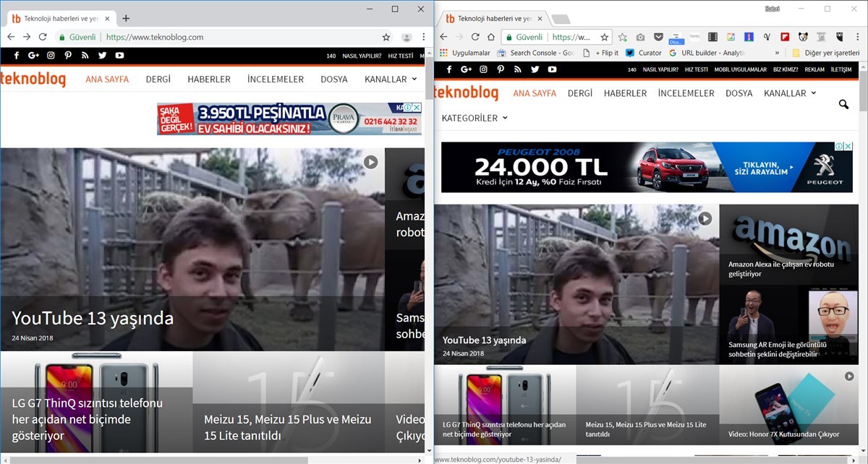Click the Flipboard extension icon in the right window

pos(785,37)
